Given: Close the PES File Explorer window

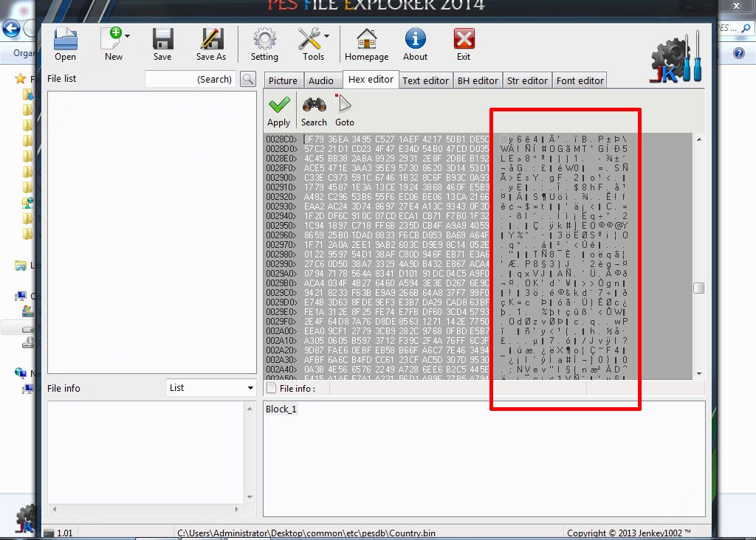Looking at the screenshot, I should (736, 6).
